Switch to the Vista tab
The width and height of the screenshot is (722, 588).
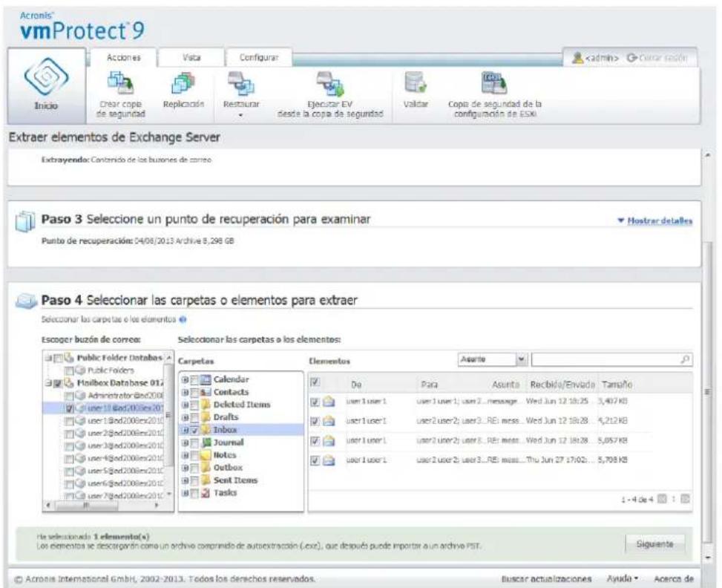191,58
